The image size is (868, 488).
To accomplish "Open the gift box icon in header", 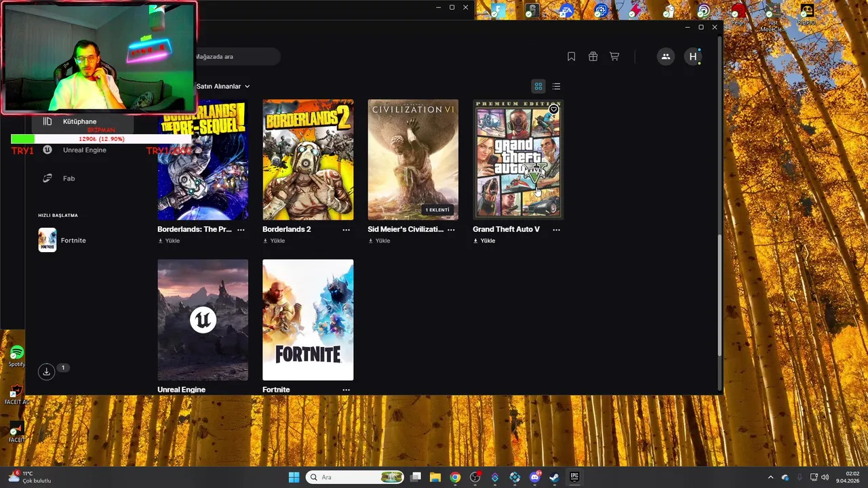I will 593,57.
